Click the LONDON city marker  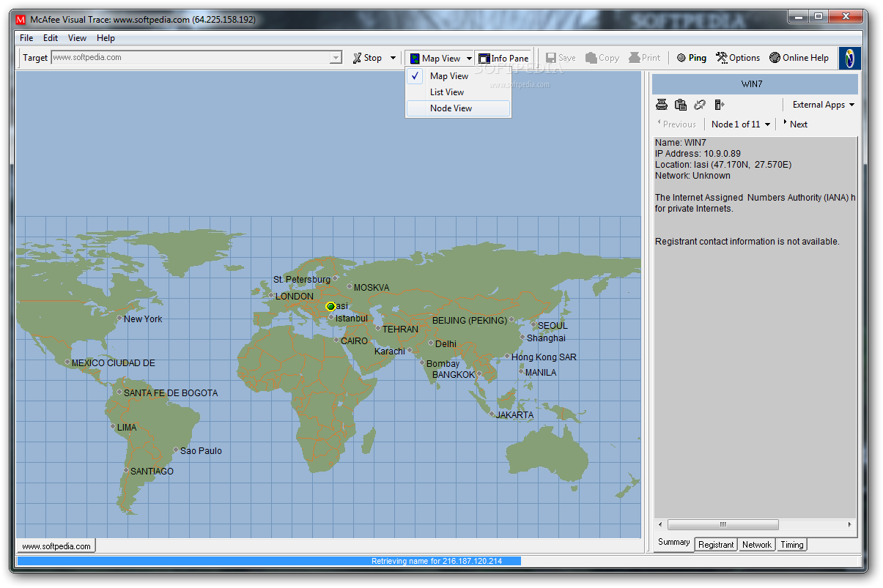coord(271,296)
